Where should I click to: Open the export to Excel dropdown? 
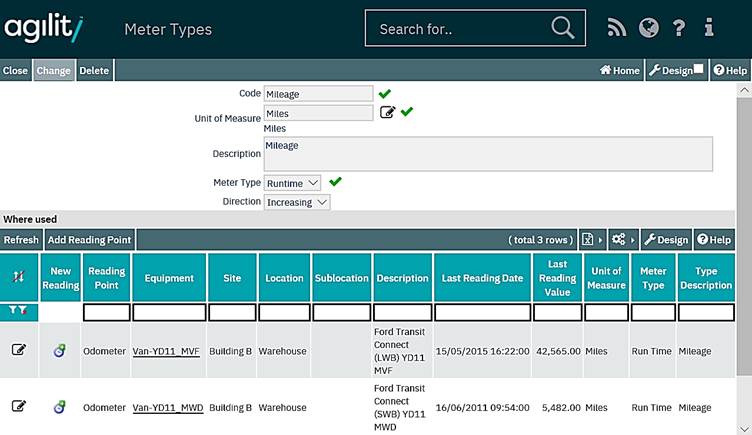592,240
